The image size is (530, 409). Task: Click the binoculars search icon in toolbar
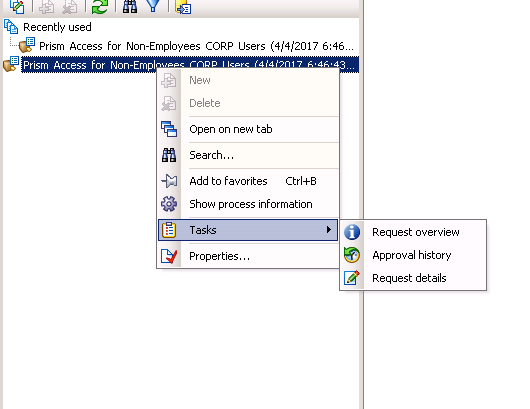click(130, 6)
